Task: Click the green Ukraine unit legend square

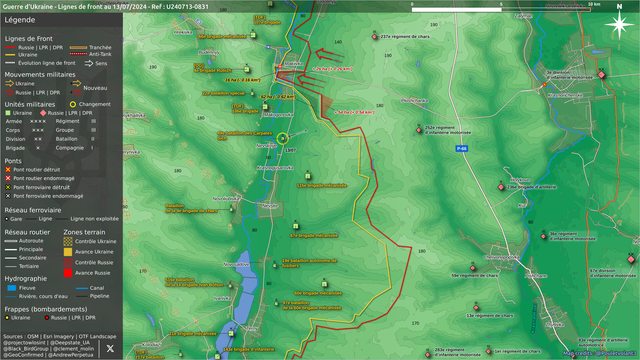Action: [x=8, y=113]
